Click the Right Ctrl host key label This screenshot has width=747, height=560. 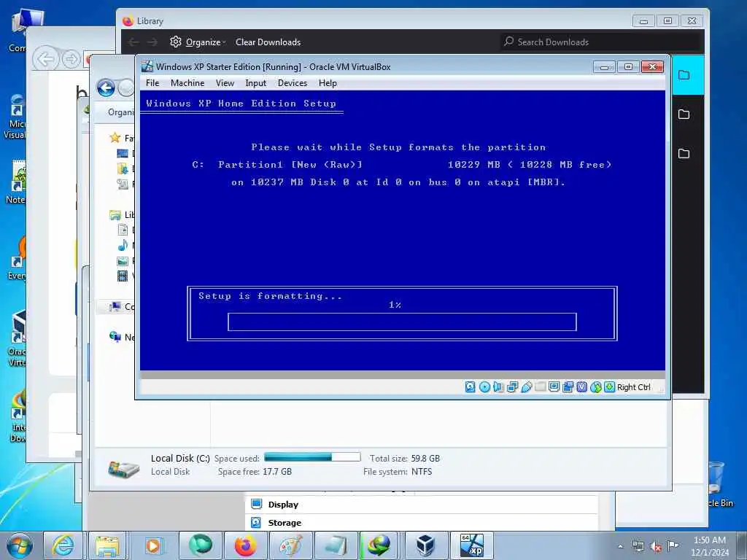tap(634, 387)
